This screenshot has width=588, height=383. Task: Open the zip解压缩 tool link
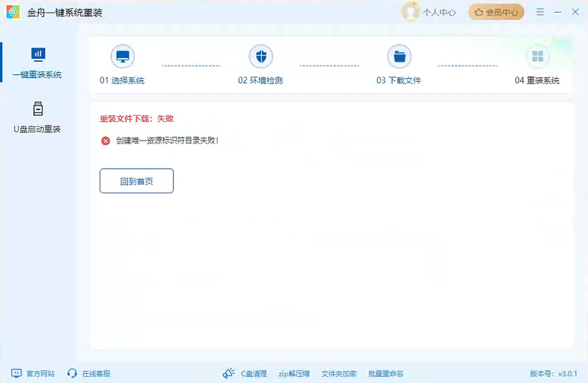pyautogui.click(x=294, y=373)
